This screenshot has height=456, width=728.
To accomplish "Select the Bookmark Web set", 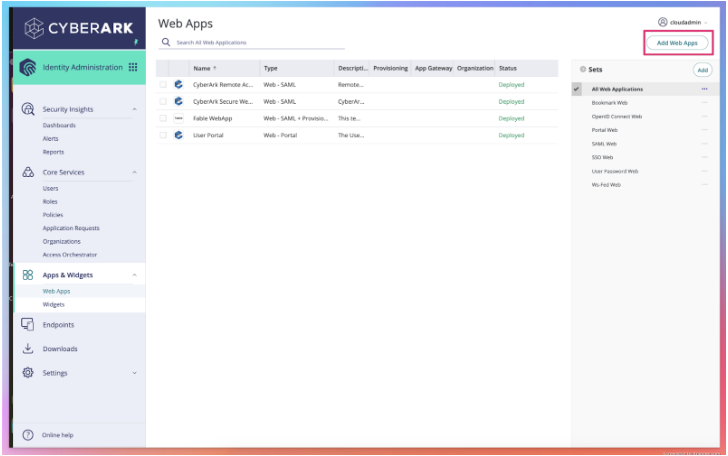I will coord(609,103).
